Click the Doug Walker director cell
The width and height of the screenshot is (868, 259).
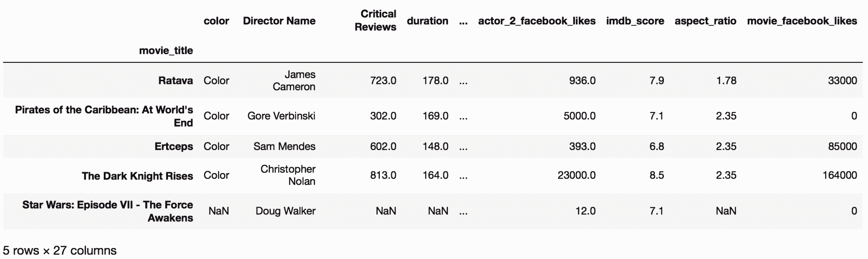pyautogui.click(x=285, y=211)
